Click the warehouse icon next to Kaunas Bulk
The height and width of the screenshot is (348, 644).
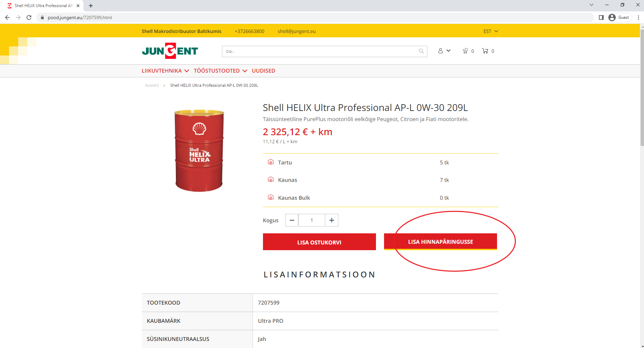(x=271, y=197)
